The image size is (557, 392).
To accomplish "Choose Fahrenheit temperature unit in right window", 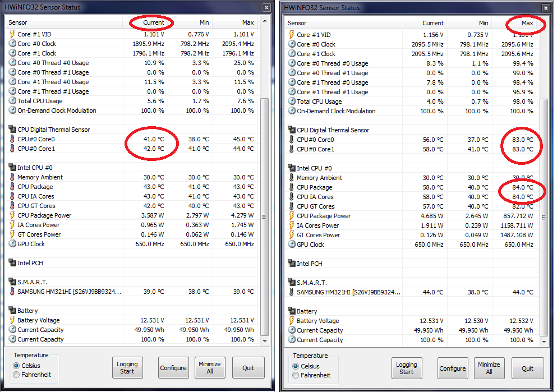I will tap(296, 375).
